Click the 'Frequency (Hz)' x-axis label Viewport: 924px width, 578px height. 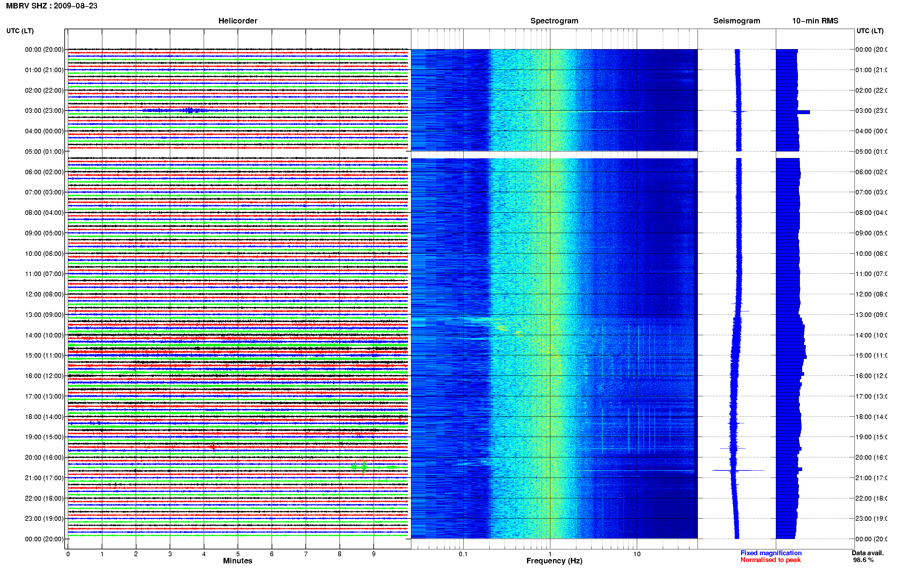pos(554,561)
